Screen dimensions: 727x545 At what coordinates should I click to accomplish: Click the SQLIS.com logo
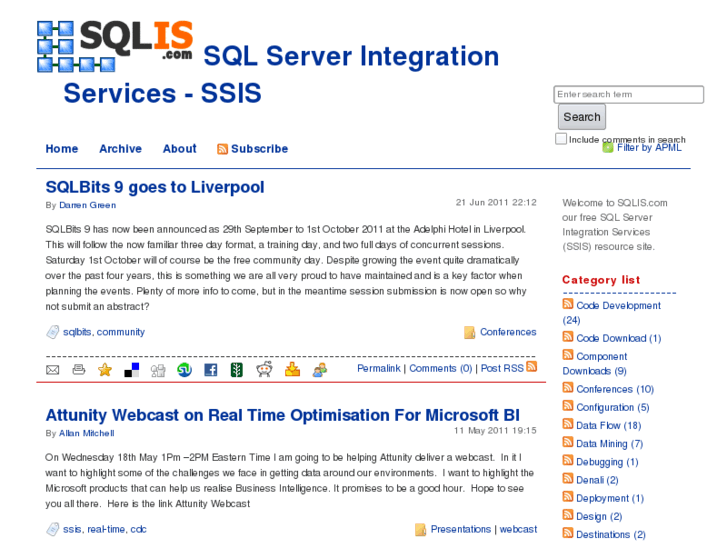[115, 46]
